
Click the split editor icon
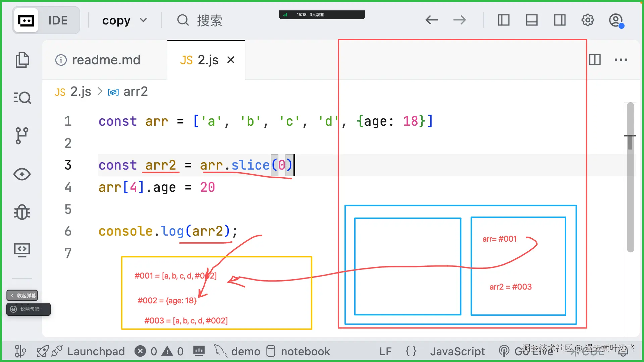tap(595, 60)
